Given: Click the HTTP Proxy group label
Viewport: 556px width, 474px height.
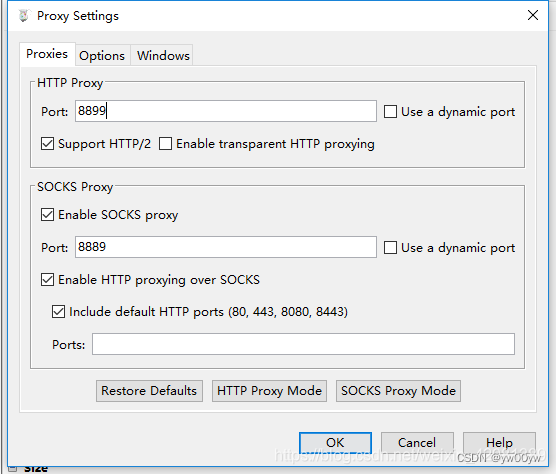Looking at the screenshot, I should point(70,83).
